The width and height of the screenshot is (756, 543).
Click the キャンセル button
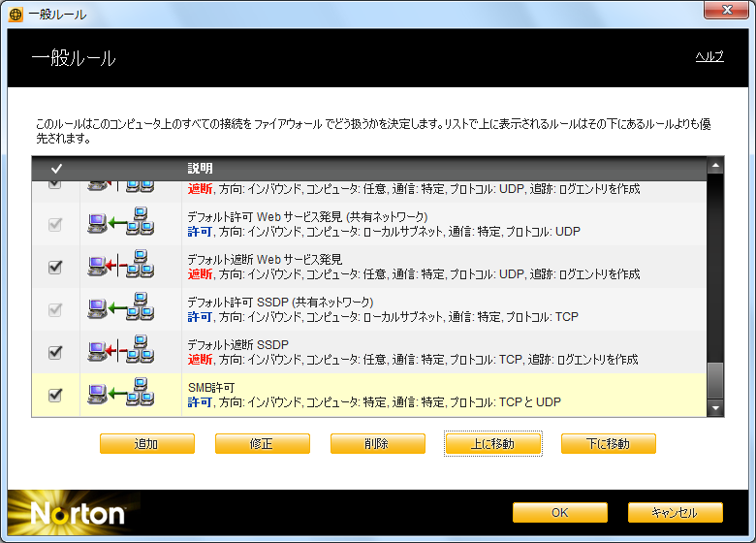tap(675, 512)
